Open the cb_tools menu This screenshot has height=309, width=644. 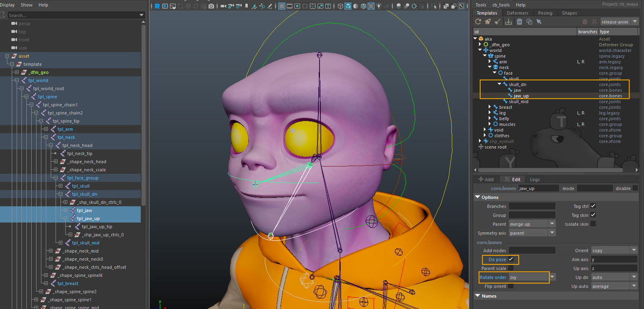click(501, 5)
